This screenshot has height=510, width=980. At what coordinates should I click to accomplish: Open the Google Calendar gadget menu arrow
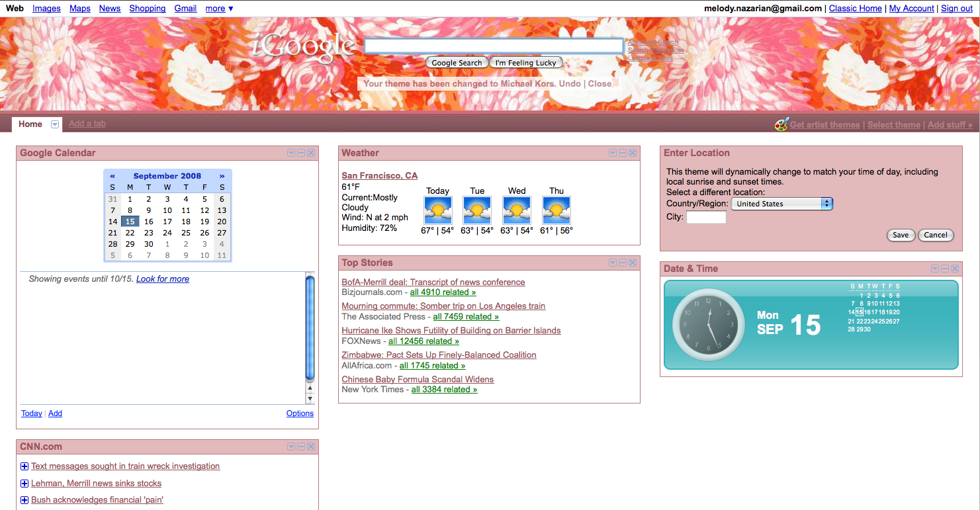coord(291,153)
